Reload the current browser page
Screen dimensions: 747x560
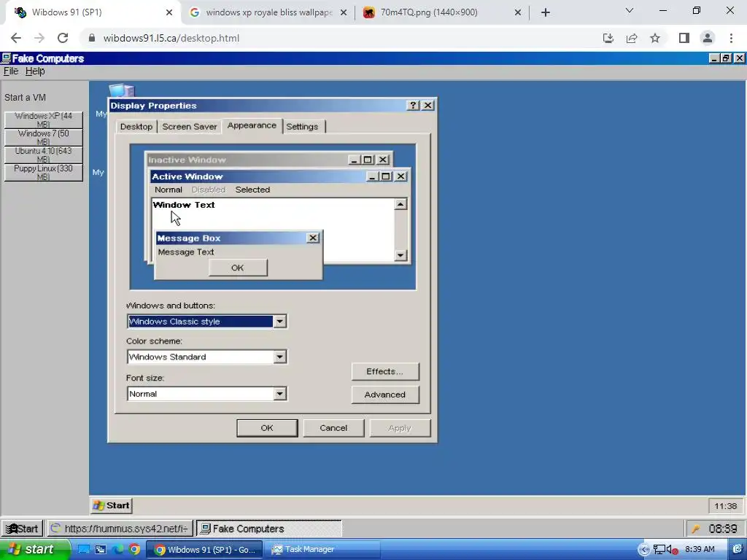(x=63, y=38)
